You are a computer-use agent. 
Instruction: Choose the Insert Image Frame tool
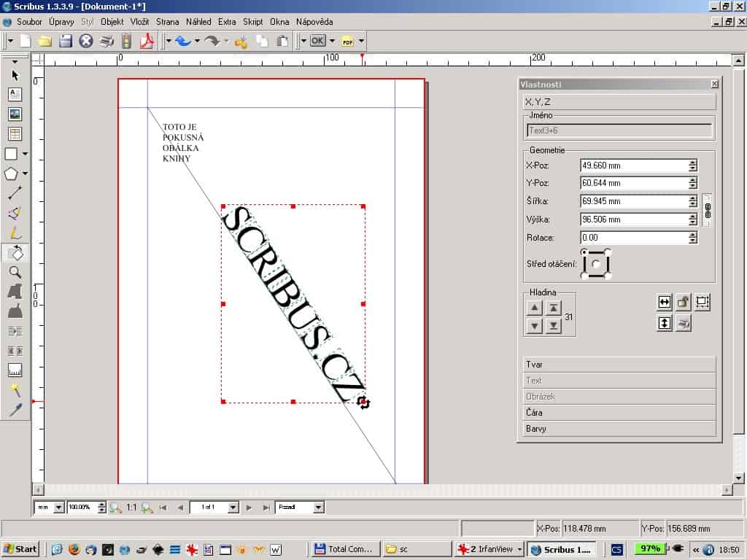(x=15, y=114)
